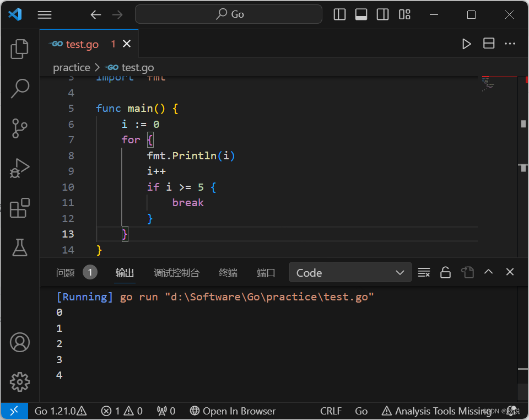Open remote window button in status bar
Viewport: 529px width, 420px height.
pyautogui.click(x=14, y=411)
